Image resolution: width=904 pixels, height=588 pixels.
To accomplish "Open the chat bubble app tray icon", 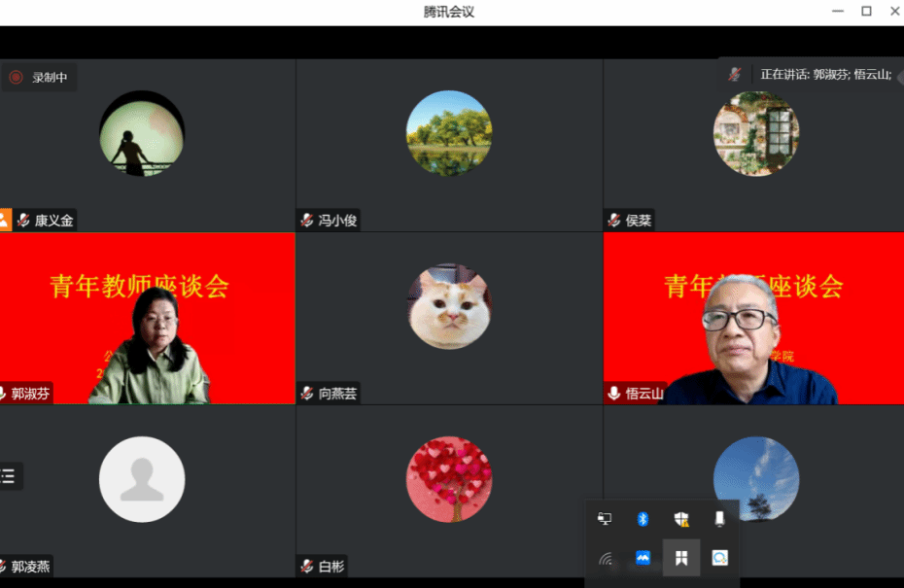I will coord(719,558).
